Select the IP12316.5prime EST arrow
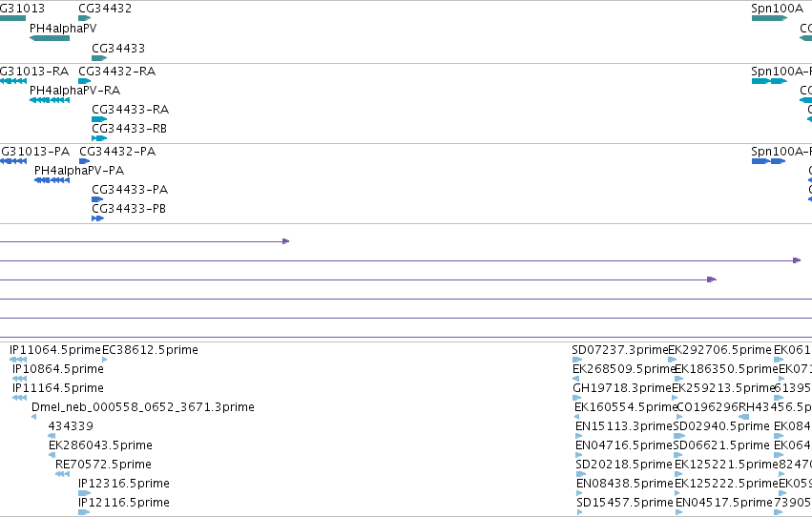812x517 pixels. pyautogui.click(x=84, y=493)
